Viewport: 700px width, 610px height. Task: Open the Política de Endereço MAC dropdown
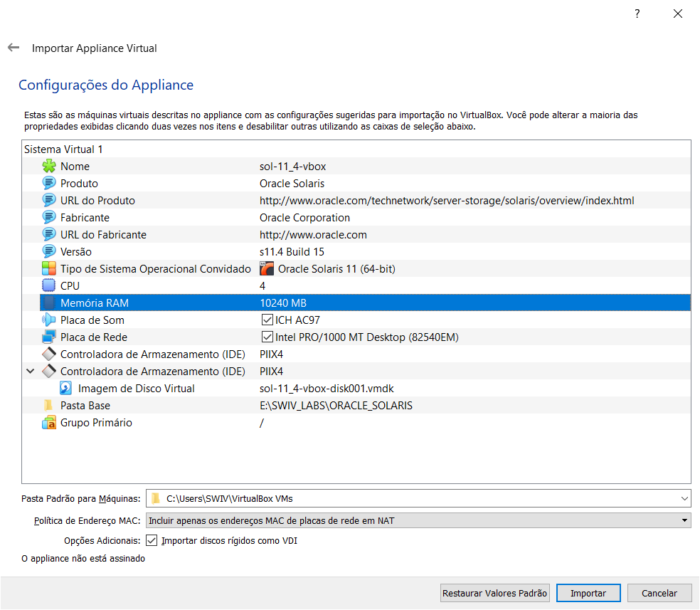click(418, 520)
